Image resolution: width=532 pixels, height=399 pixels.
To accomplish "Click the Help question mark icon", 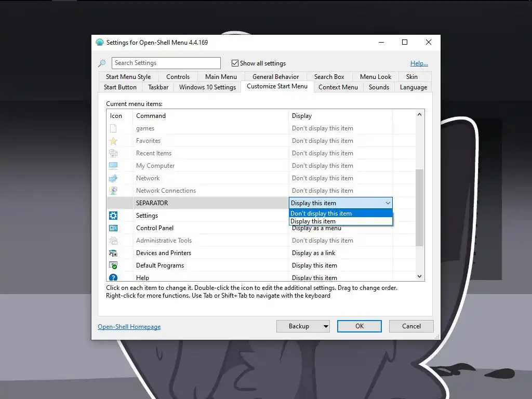I will (x=113, y=277).
